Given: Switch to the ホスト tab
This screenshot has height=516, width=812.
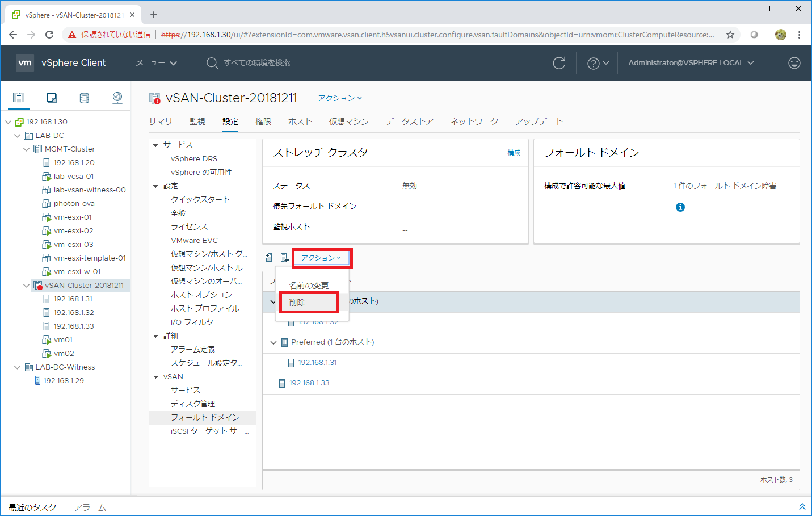Looking at the screenshot, I should (x=300, y=121).
